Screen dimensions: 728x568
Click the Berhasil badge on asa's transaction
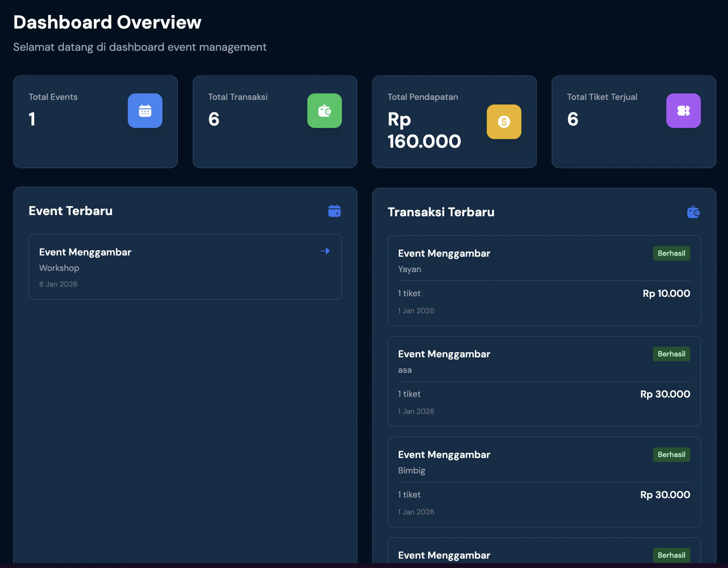pos(671,354)
